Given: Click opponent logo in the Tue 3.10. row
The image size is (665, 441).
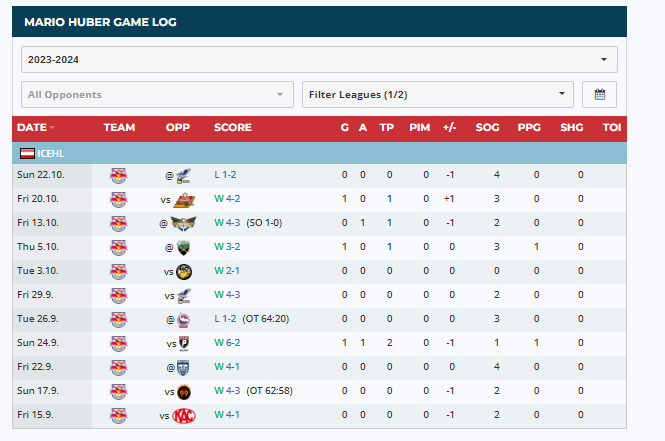Looking at the screenshot, I should [x=184, y=271].
